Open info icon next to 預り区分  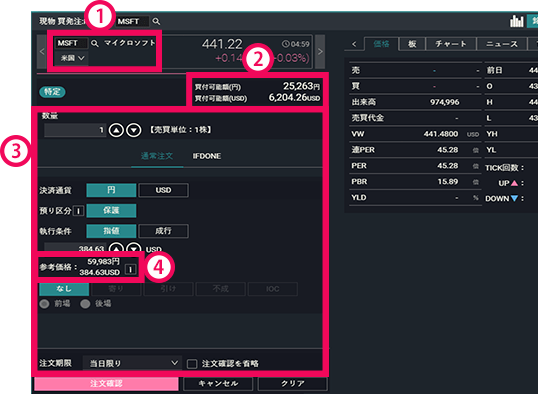[x=79, y=211]
